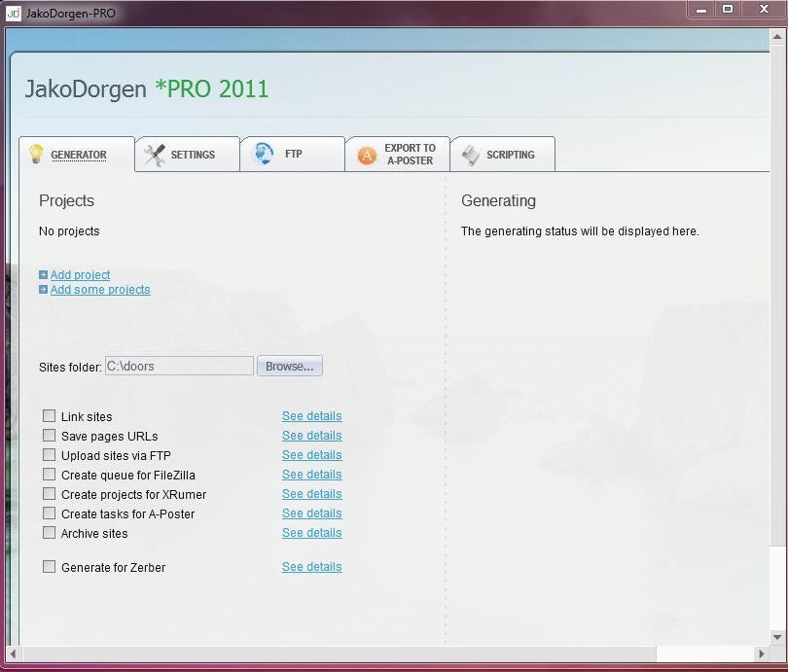Enable Create tasks for A-Poster

pyautogui.click(x=49, y=513)
